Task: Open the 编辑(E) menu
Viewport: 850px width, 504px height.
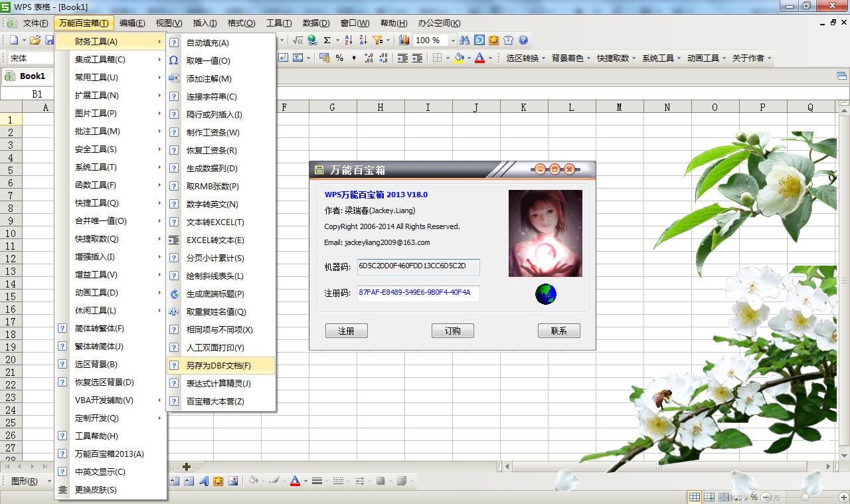Action: point(132,23)
